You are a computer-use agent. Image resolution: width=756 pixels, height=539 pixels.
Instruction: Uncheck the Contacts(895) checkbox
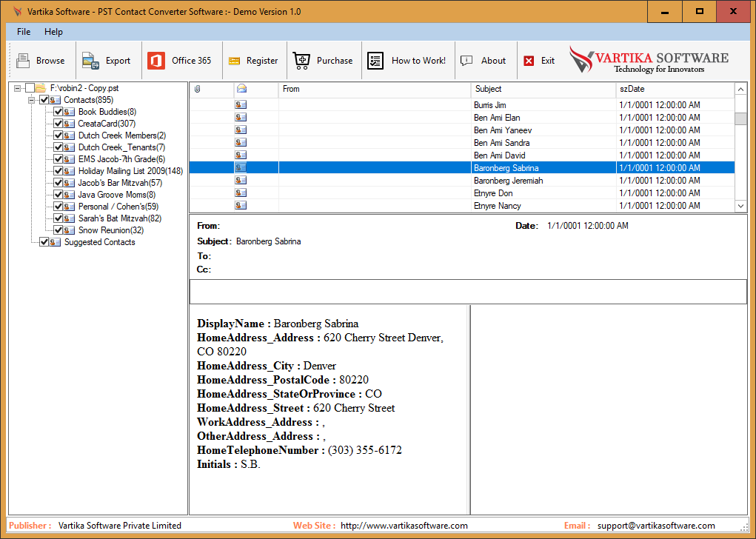pos(44,100)
